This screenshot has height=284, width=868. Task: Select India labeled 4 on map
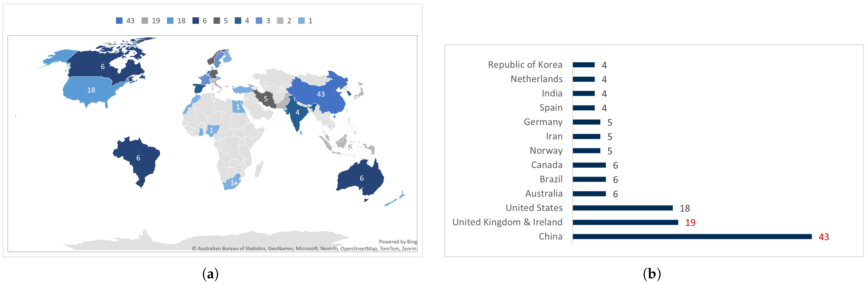pos(297,112)
